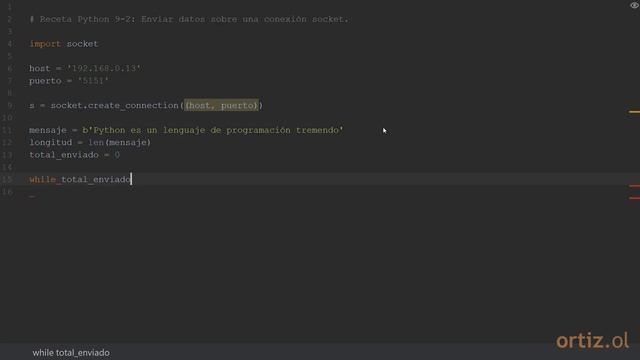Click 'socket' after the import keyword
Viewport: 640px width, 360px height.
82,44
